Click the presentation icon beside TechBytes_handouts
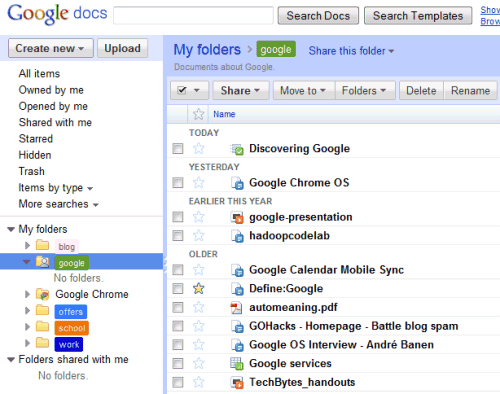The height and width of the screenshot is (394, 500). 237,382
